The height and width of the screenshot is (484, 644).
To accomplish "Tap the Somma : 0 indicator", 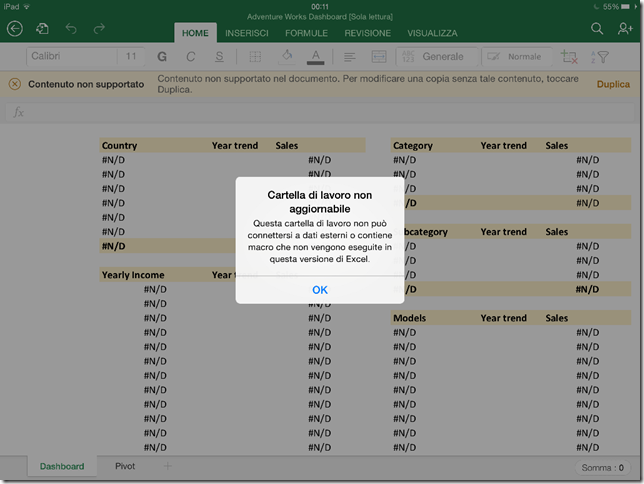I will (x=602, y=468).
